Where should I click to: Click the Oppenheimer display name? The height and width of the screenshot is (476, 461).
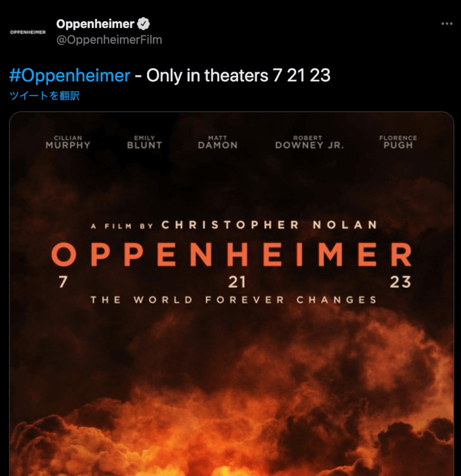click(x=95, y=24)
